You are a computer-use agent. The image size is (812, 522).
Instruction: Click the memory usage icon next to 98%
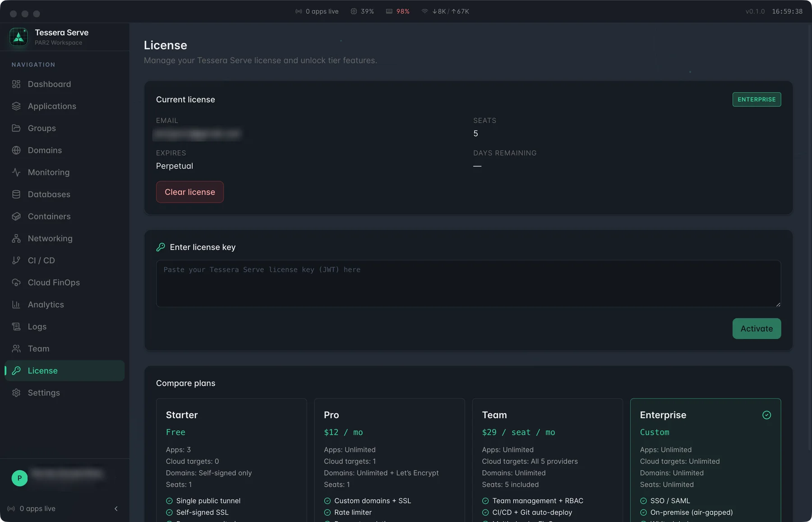coord(389,11)
